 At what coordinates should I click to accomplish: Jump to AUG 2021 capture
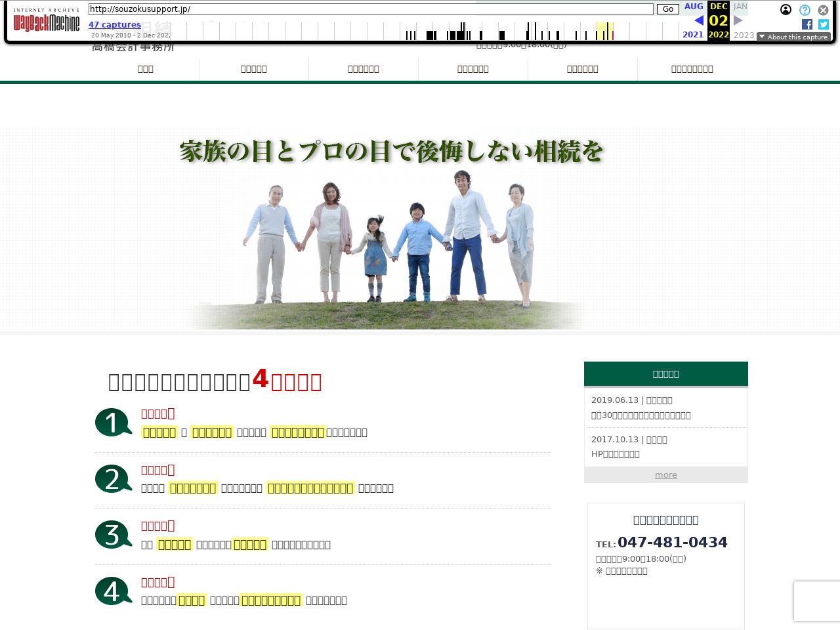pyautogui.click(x=693, y=7)
